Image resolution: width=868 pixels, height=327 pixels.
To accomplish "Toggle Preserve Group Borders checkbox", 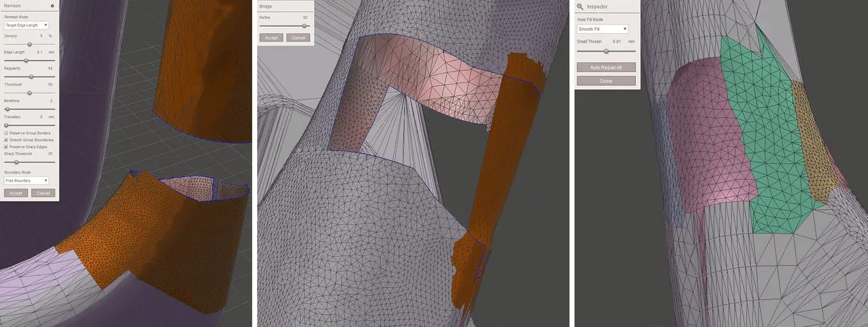I will pos(6,133).
